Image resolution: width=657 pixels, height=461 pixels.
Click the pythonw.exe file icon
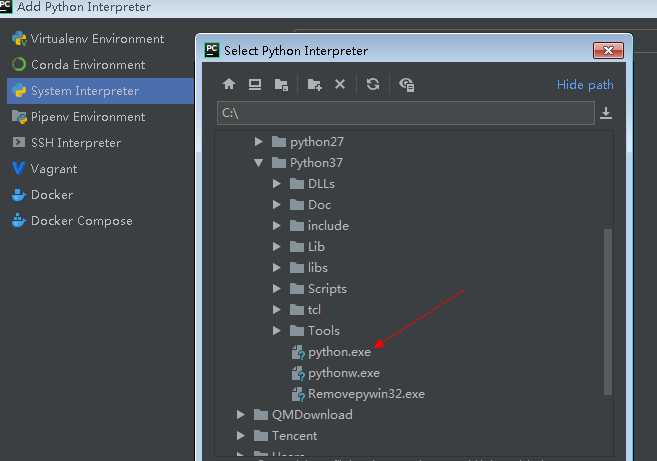click(298, 373)
